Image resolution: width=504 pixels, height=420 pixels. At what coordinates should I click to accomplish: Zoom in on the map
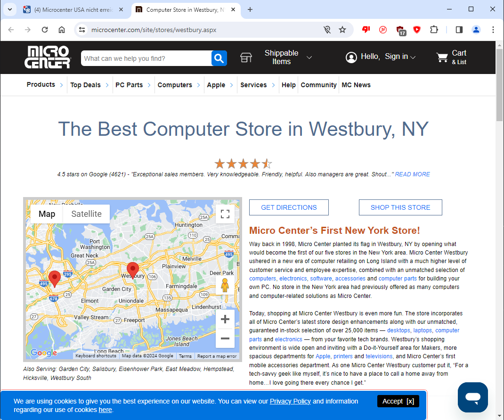225,319
